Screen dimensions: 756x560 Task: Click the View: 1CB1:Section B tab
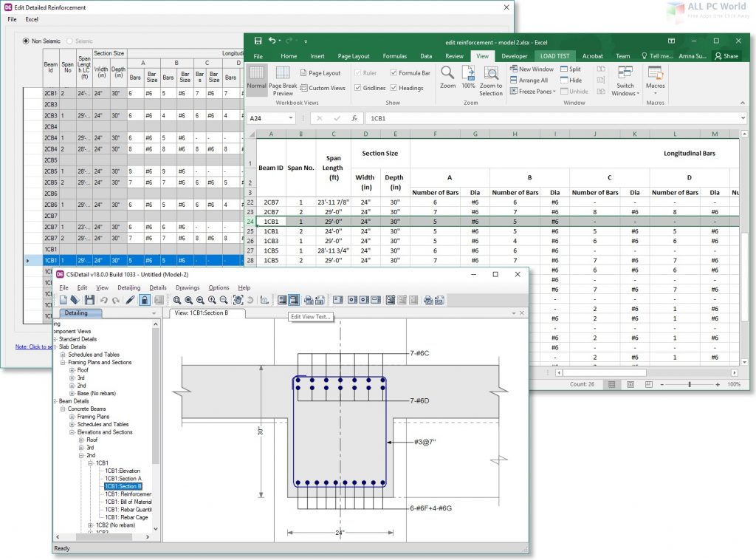click(207, 313)
